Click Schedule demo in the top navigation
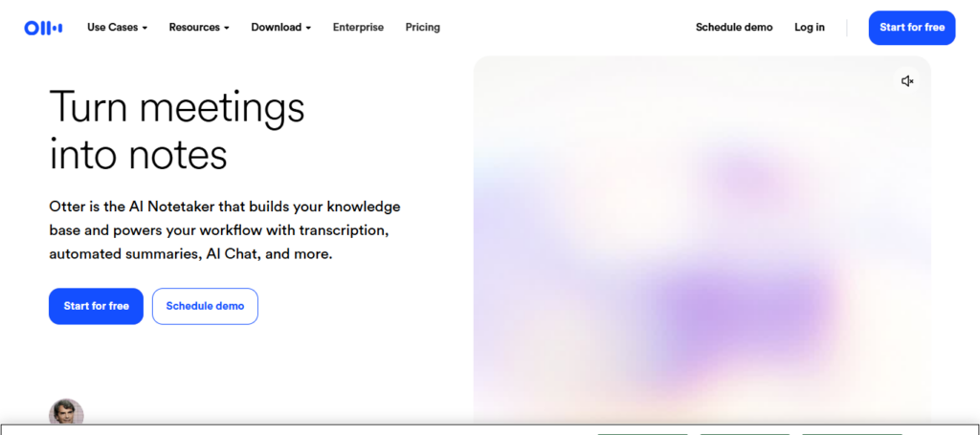Viewport: 980px width, 435px height. [734, 28]
